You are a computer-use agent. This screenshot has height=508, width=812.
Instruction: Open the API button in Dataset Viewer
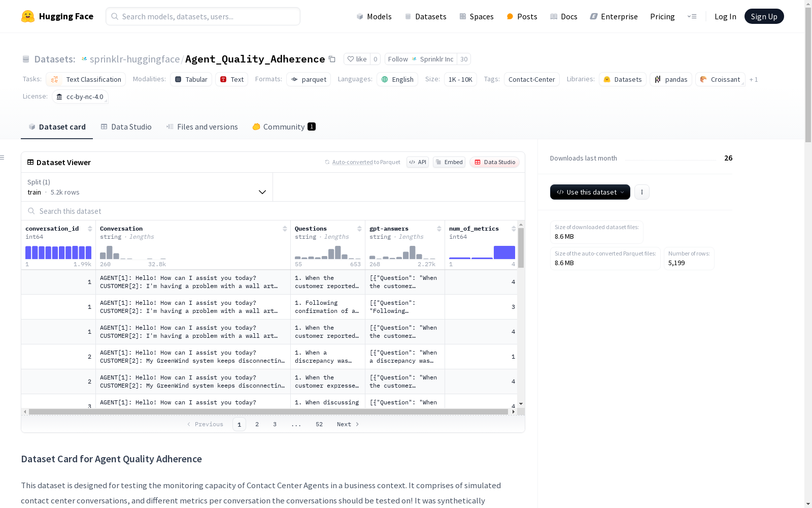pyautogui.click(x=418, y=162)
